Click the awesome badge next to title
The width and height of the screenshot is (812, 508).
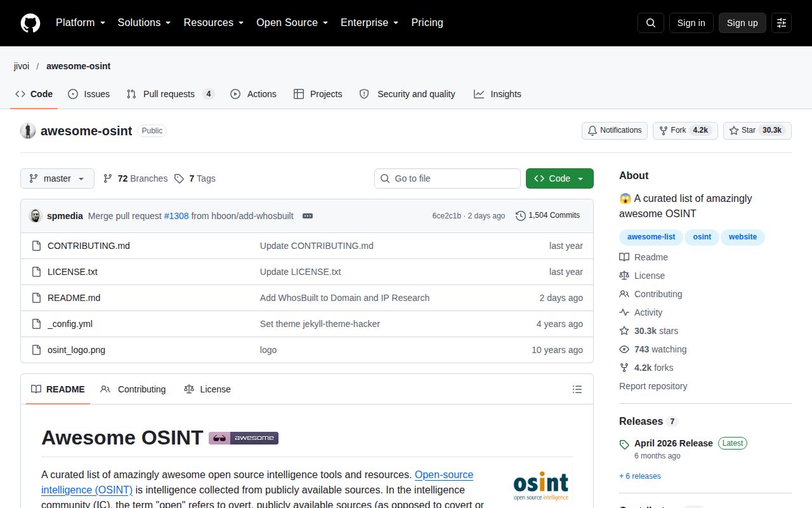[x=244, y=438]
